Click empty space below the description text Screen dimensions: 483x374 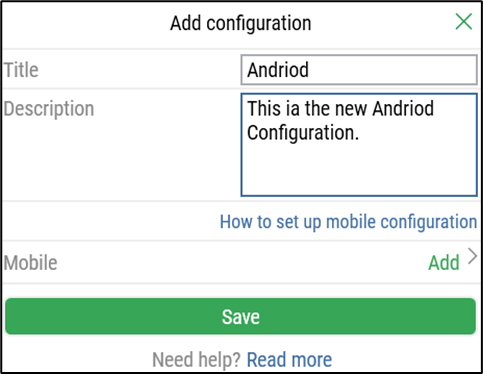coord(359,170)
